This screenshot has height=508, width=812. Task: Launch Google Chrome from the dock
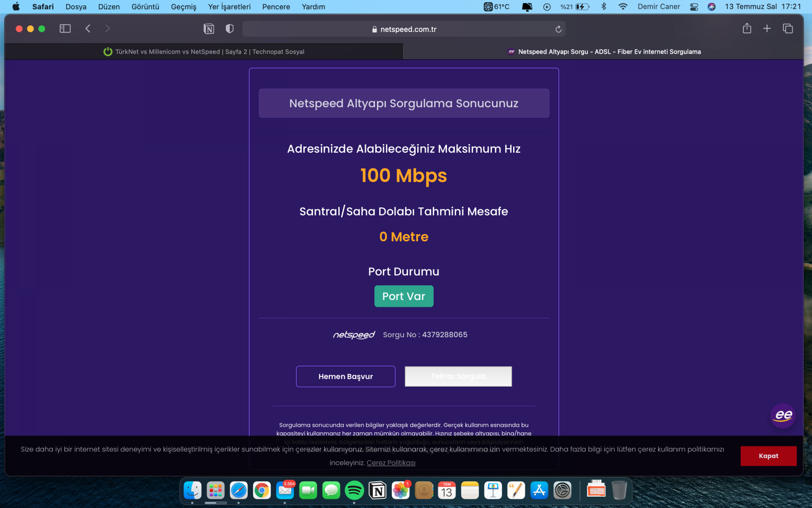pos(262,491)
